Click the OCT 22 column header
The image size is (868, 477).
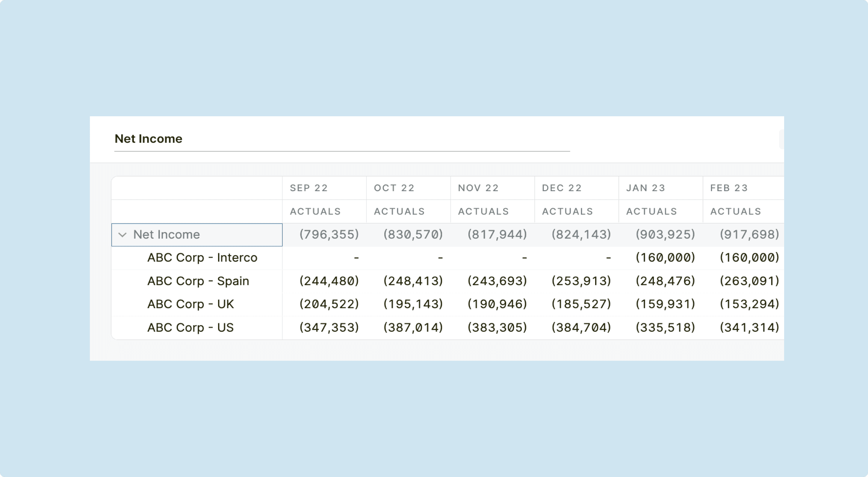(394, 188)
